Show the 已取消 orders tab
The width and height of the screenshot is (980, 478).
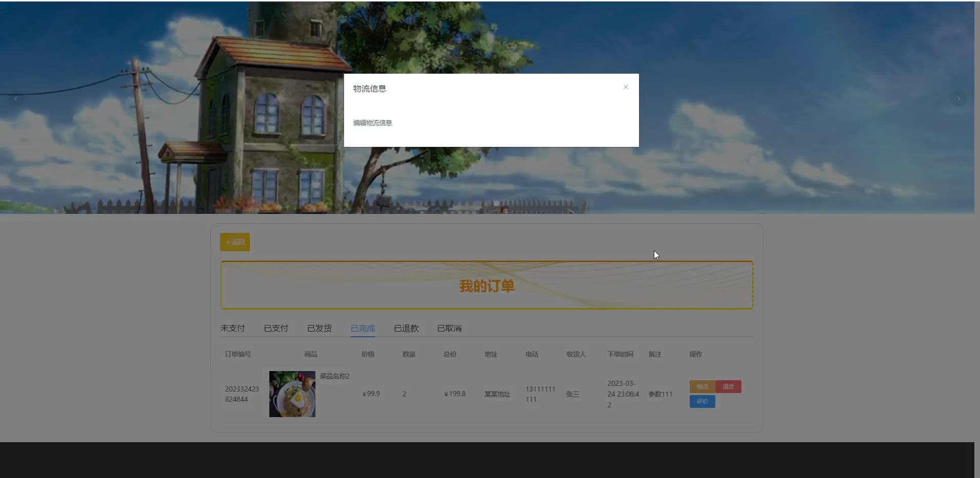pos(450,328)
